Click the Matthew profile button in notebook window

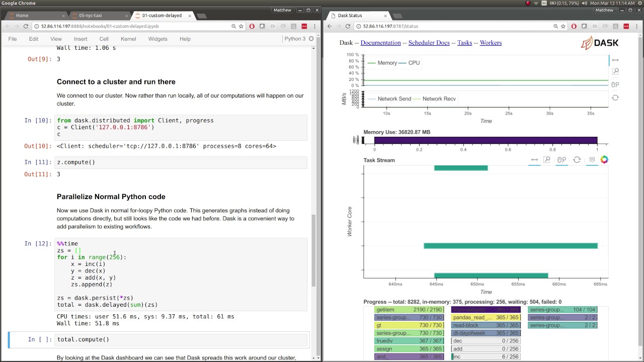[282, 10]
